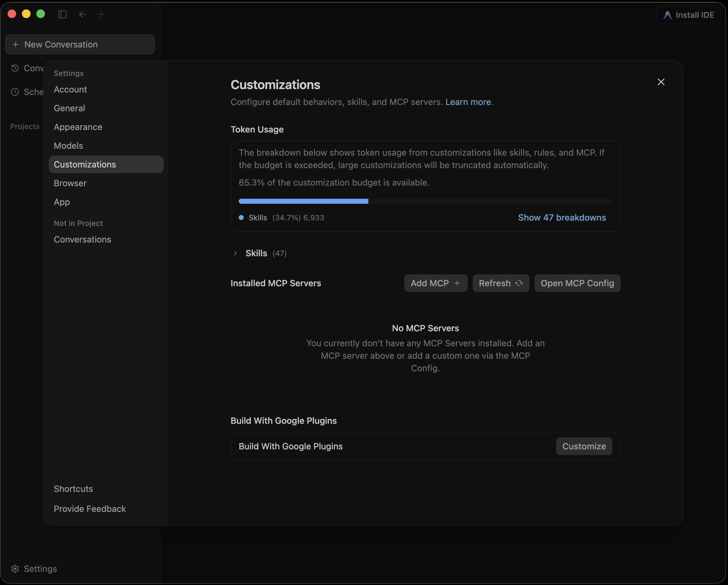728x585 pixels.
Task: Open the Models settings section
Action: click(x=106, y=146)
